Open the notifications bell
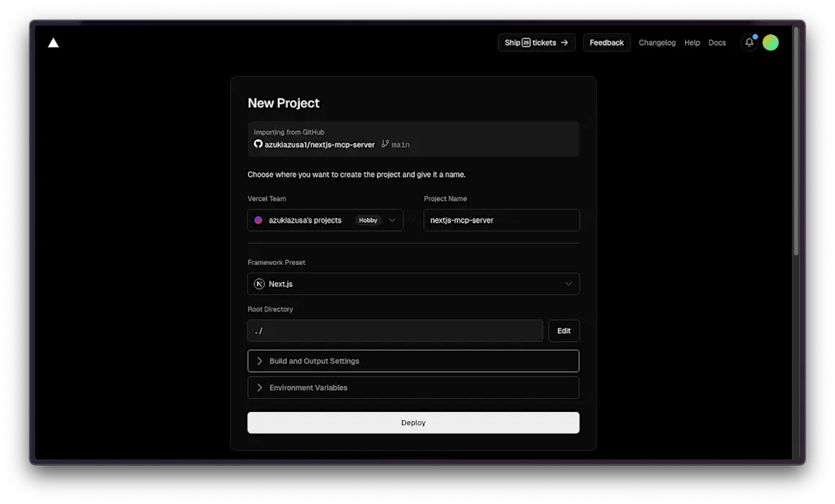The width and height of the screenshot is (835, 504). coord(749,42)
